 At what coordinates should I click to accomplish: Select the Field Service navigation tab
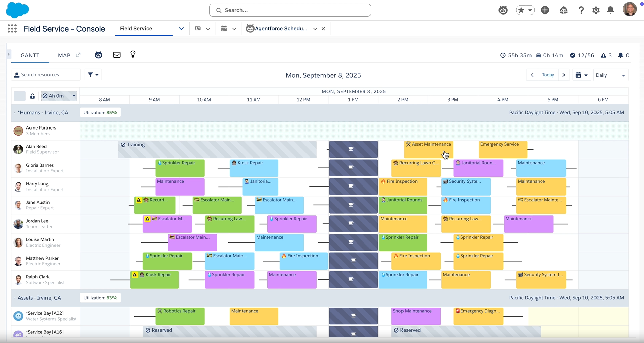(x=144, y=29)
